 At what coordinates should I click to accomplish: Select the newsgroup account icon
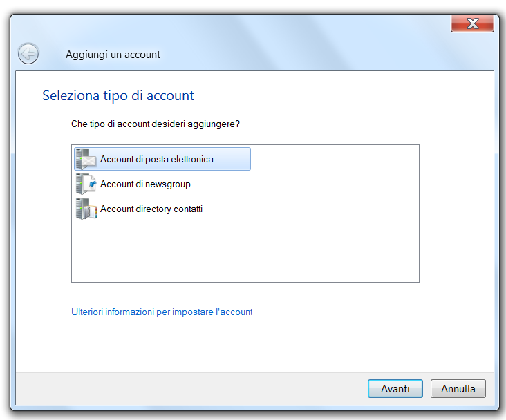pos(86,184)
